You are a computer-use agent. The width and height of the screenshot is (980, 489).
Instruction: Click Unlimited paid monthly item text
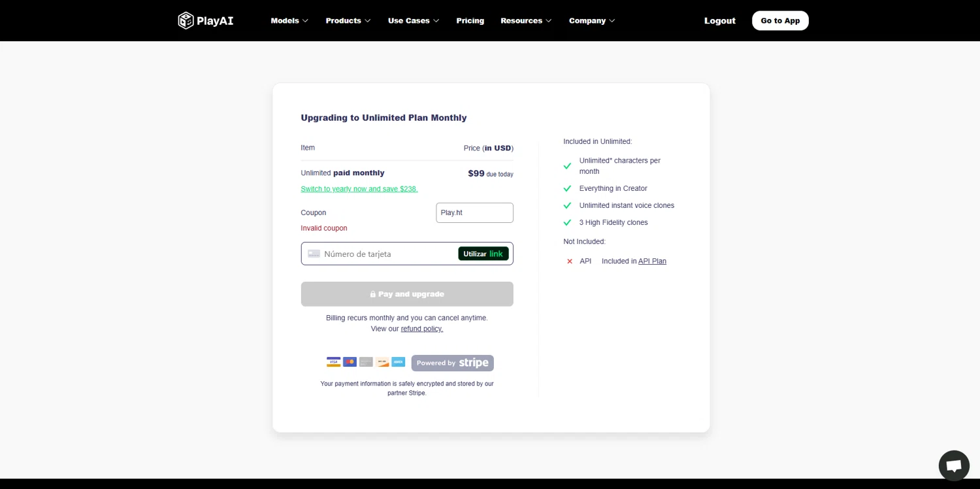[342, 173]
